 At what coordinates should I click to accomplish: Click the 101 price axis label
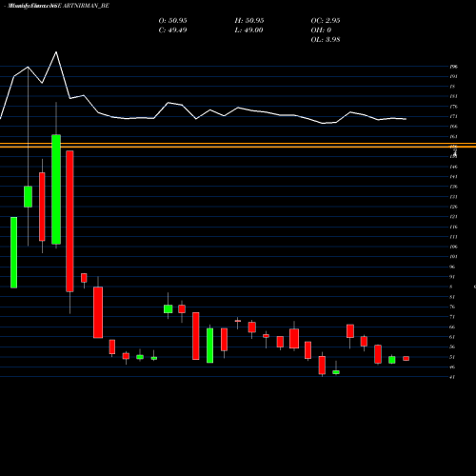(453, 257)
